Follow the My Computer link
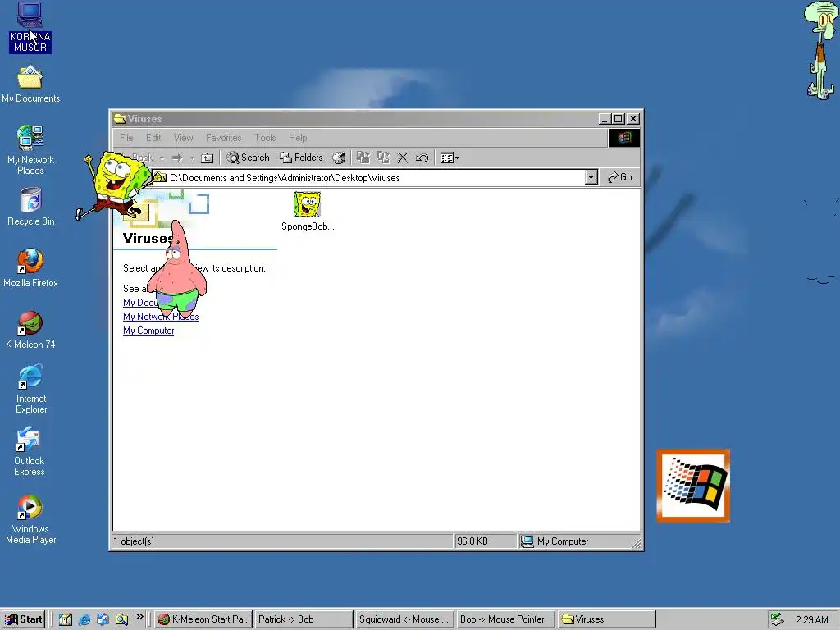 (x=148, y=331)
